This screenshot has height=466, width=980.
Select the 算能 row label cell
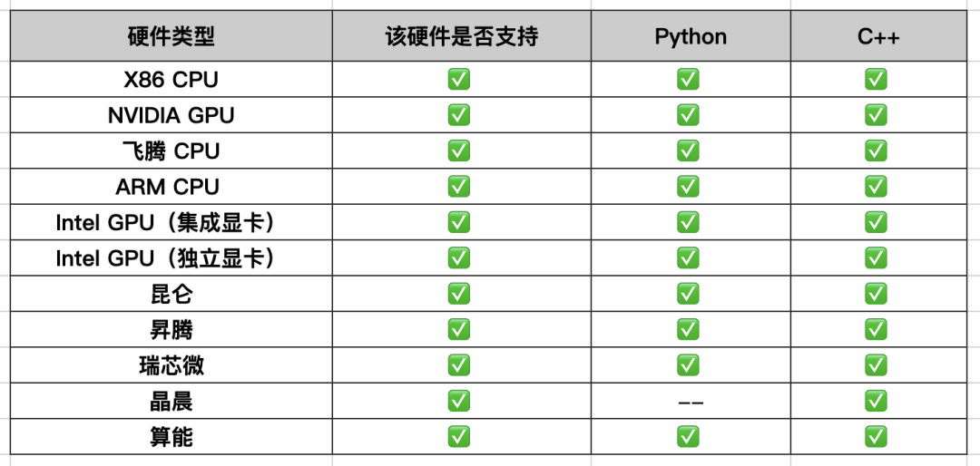point(171,437)
